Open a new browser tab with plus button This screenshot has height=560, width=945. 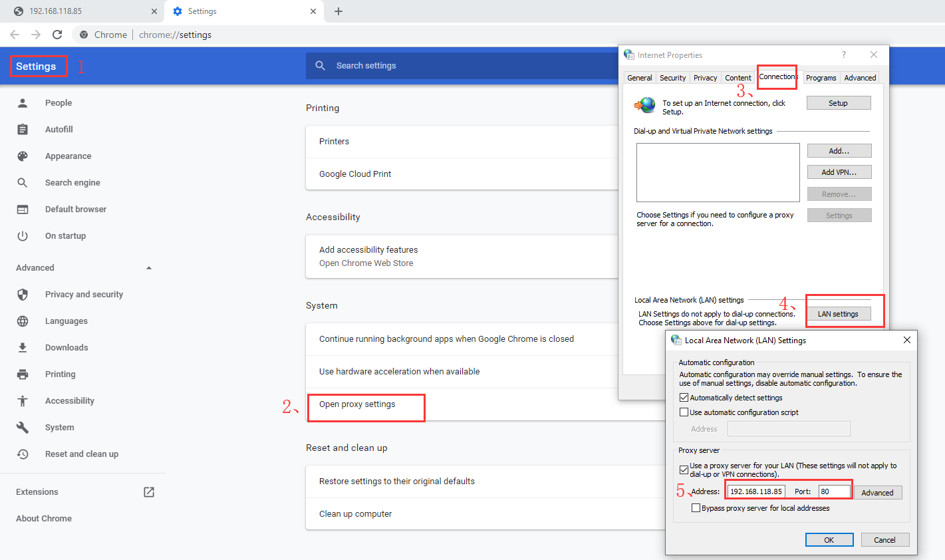[x=338, y=11]
